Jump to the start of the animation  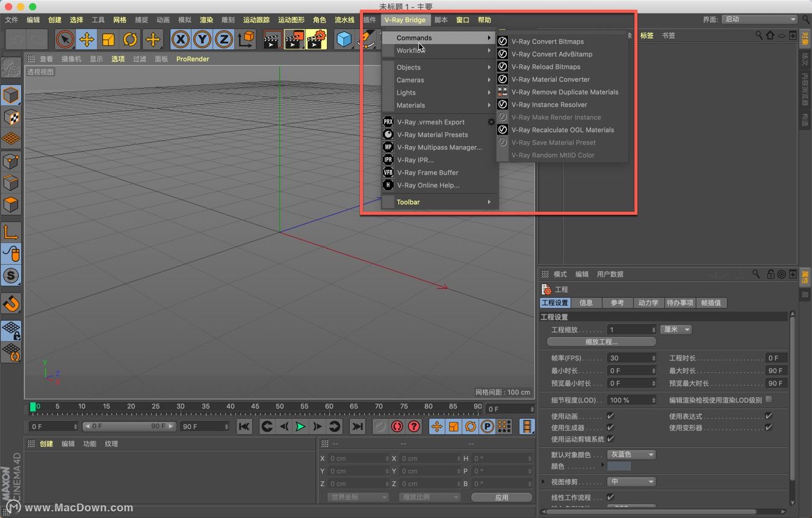[x=244, y=427]
